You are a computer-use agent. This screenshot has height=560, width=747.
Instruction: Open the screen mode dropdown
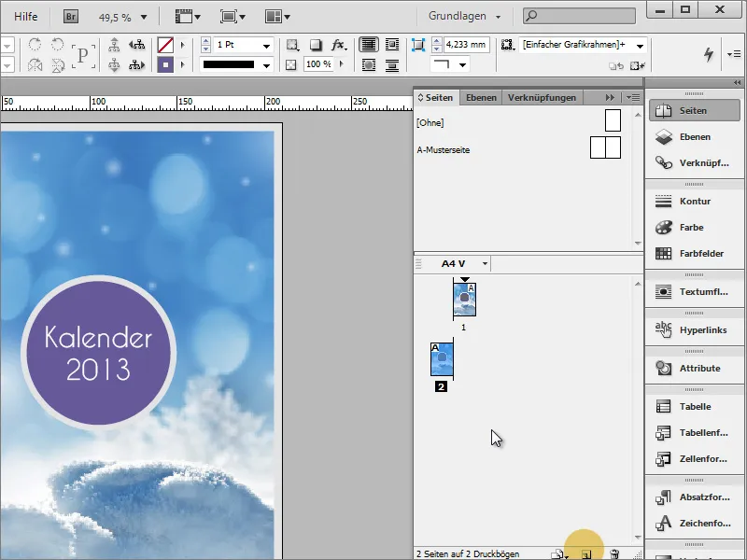[233, 17]
